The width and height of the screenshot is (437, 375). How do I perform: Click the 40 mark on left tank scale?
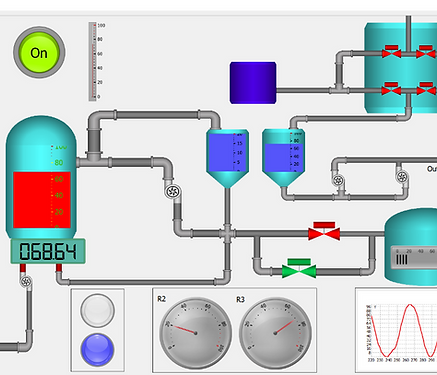point(59,195)
